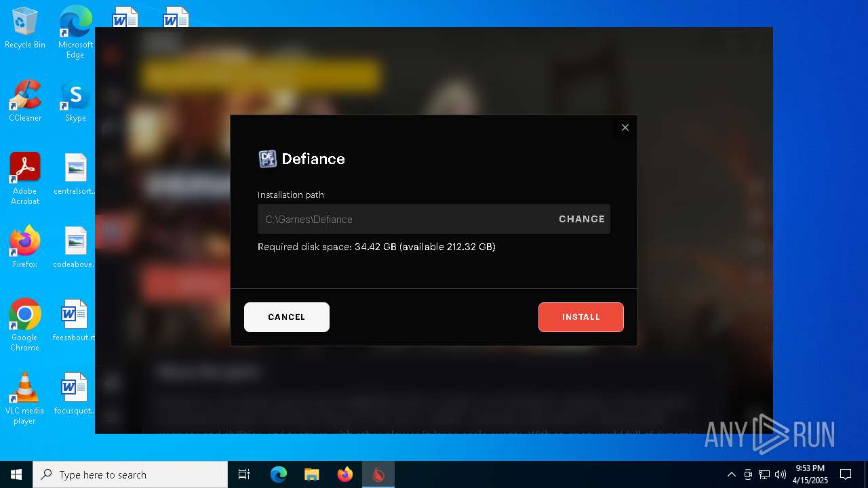Viewport: 868px width, 488px height.
Task: Select the codeabove image file on desktop
Action: point(75,247)
